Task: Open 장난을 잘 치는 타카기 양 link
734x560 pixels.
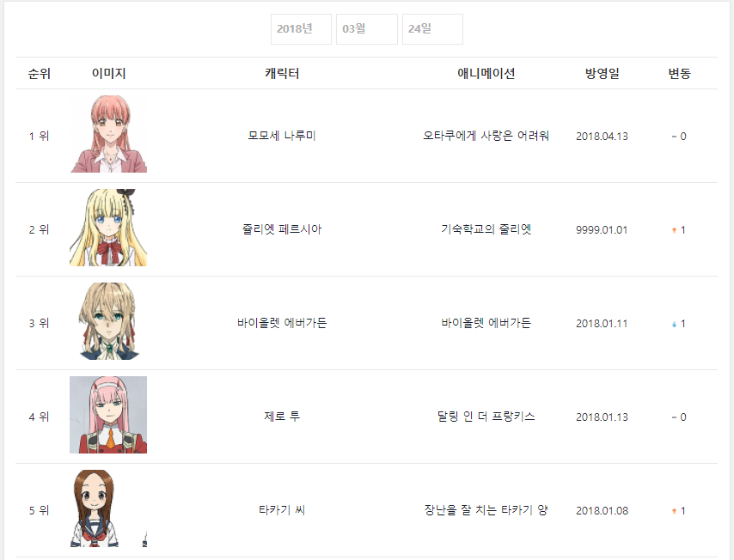Action: [486, 510]
